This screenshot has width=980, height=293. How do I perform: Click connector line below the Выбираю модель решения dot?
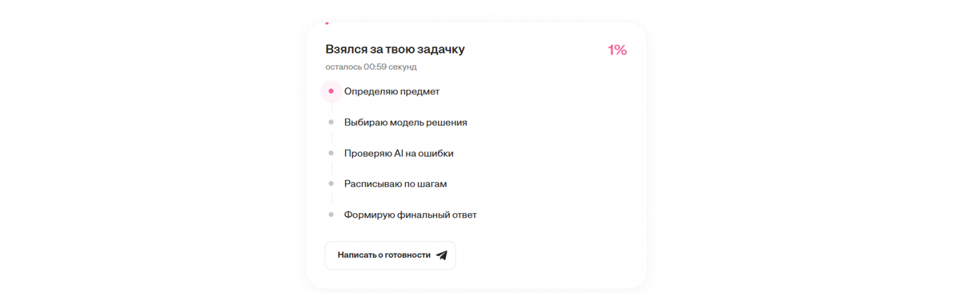[331, 138]
